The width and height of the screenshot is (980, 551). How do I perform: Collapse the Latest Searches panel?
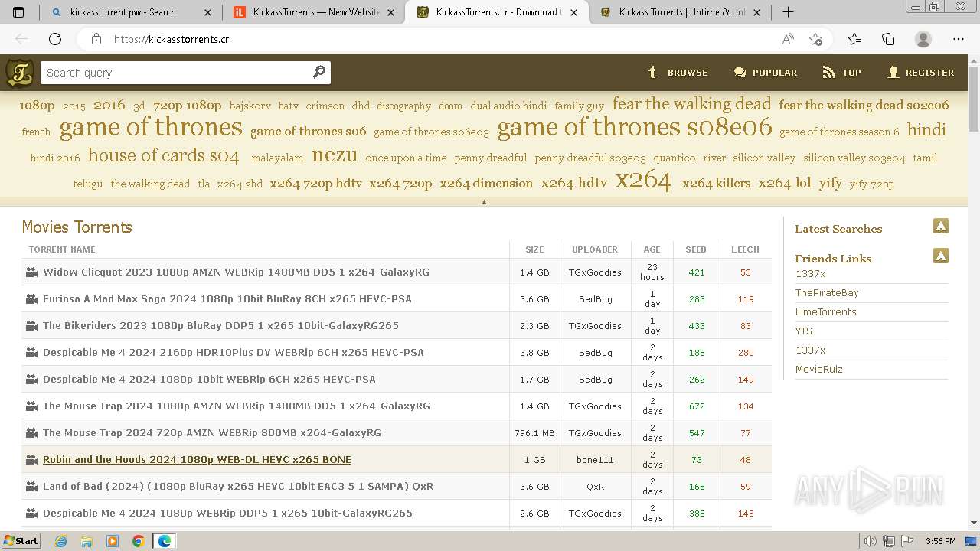pos(941,226)
